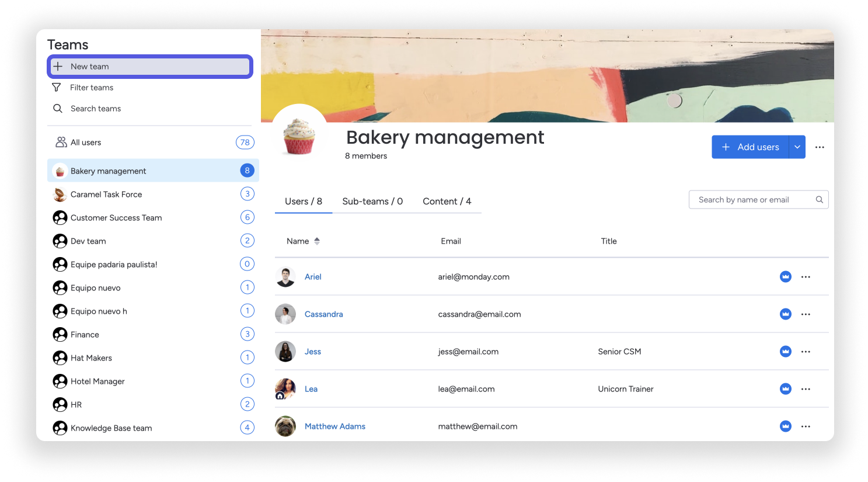
Task: Select the Caramel Task Force team
Action: point(153,195)
